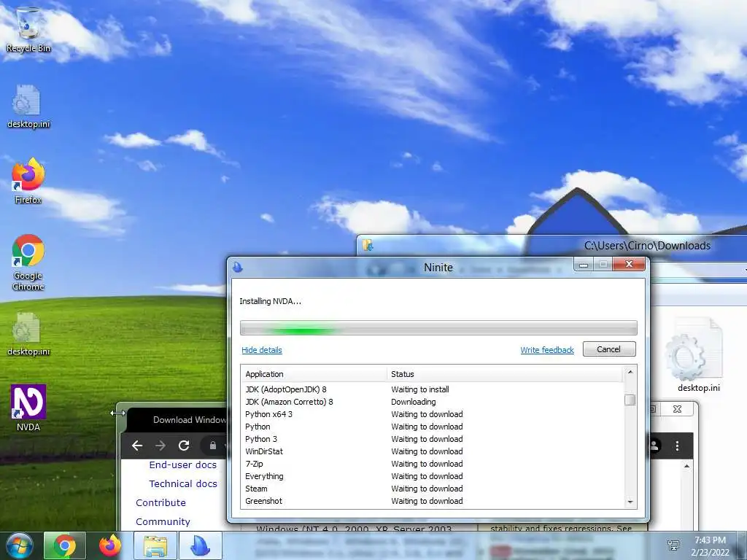Click the Ninite title bar app icon
Image resolution: width=747 pixels, height=560 pixels.
237,267
